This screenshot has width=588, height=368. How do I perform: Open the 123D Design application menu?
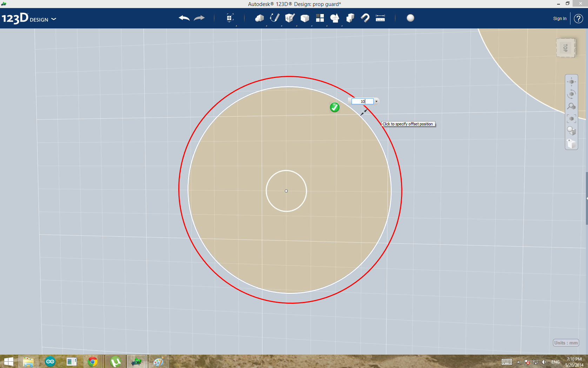pos(29,18)
